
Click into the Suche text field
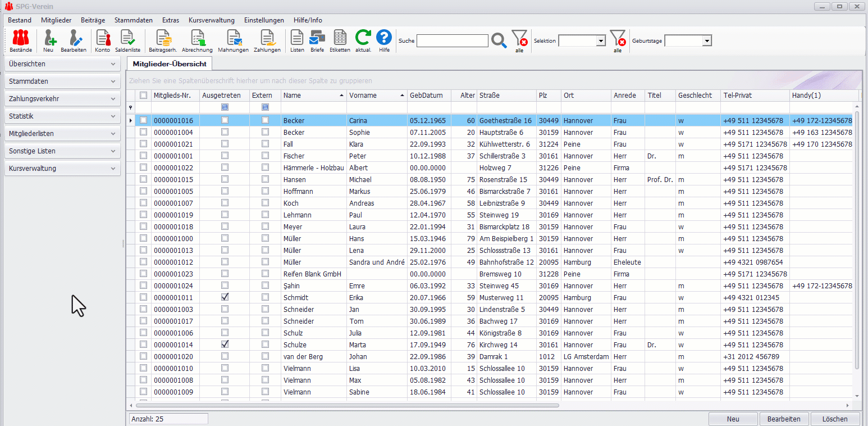(x=452, y=40)
